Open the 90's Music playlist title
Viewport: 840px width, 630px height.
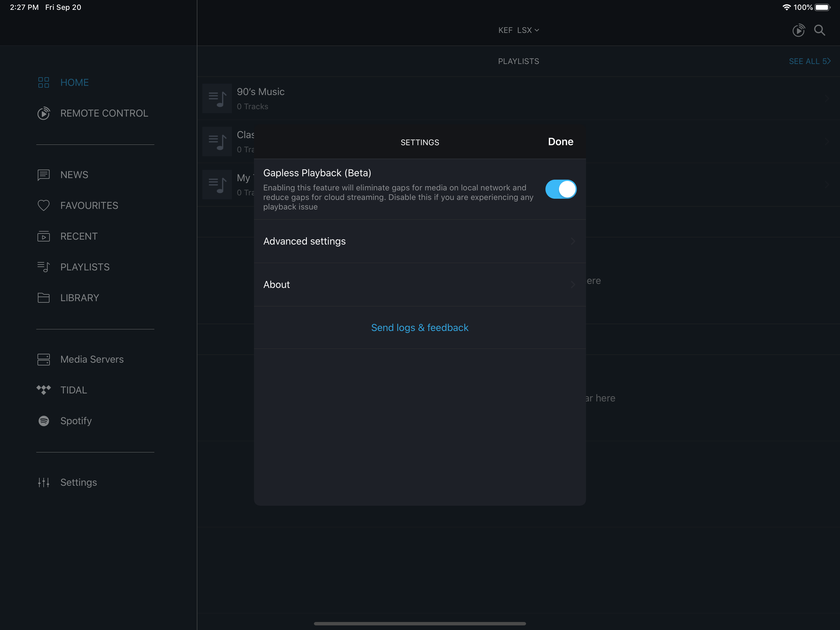(x=260, y=92)
